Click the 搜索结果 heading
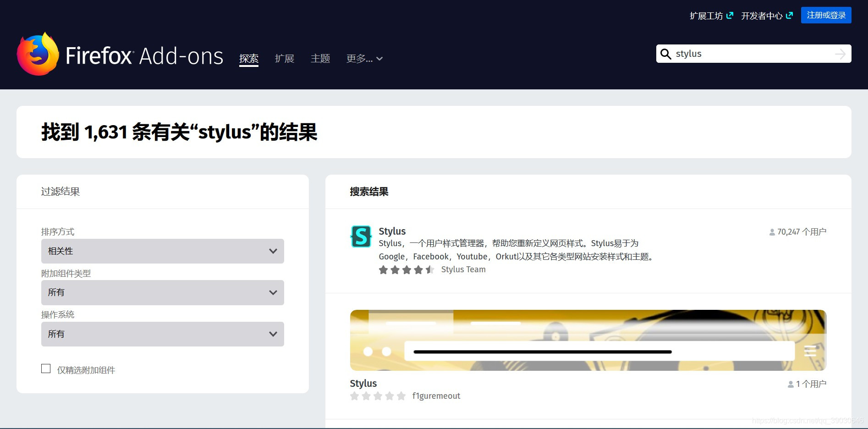The height and width of the screenshot is (429, 868). (x=369, y=192)
